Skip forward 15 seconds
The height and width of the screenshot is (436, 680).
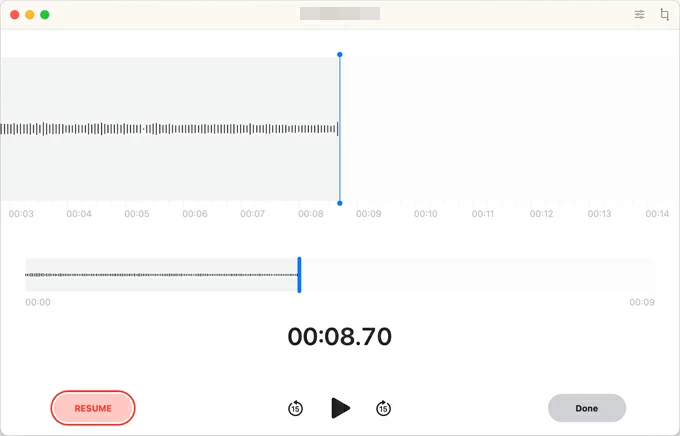[383, 408]
